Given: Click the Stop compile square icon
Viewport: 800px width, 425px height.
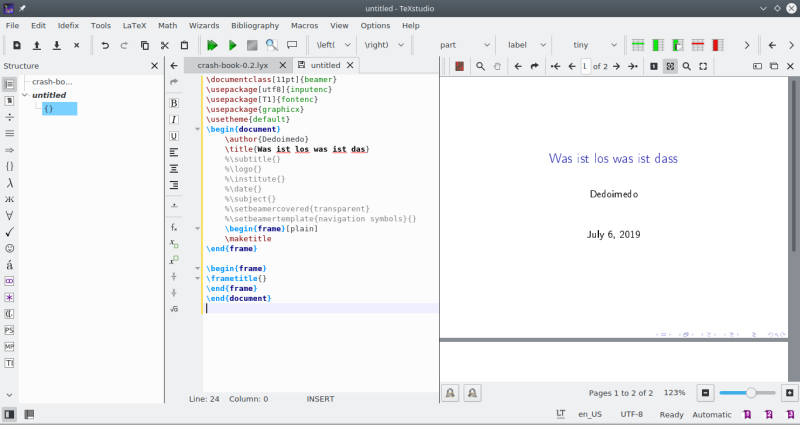Looking at the screenshot, I should 252,45.
